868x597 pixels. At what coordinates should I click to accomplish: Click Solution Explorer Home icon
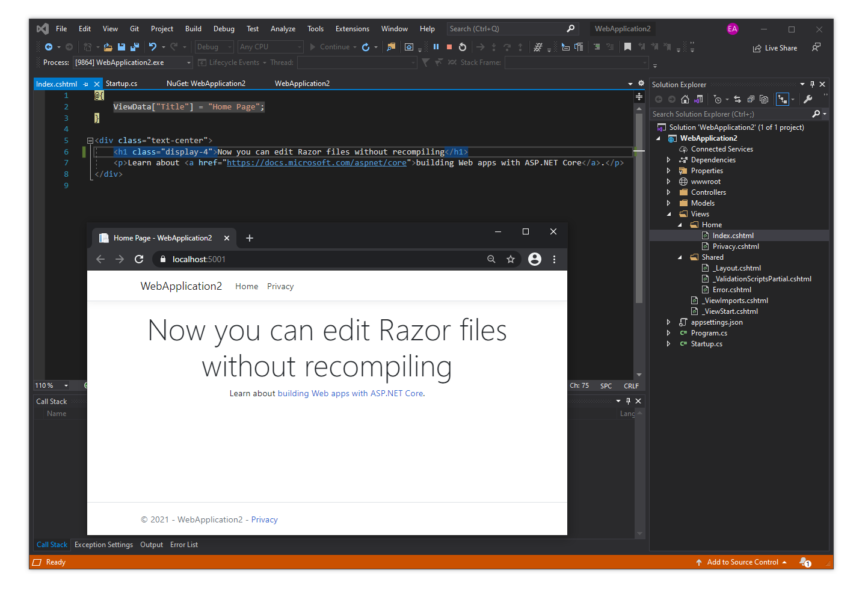[685, 99]
